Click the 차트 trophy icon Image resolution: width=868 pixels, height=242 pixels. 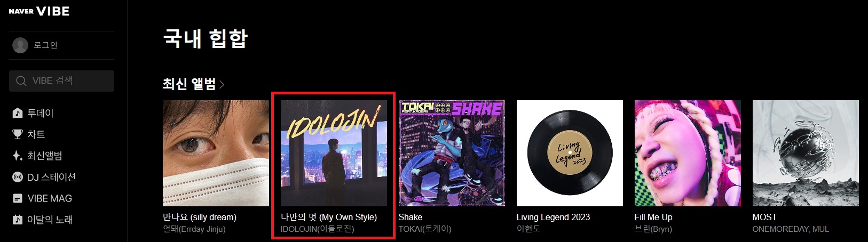[x=18, y=134]
